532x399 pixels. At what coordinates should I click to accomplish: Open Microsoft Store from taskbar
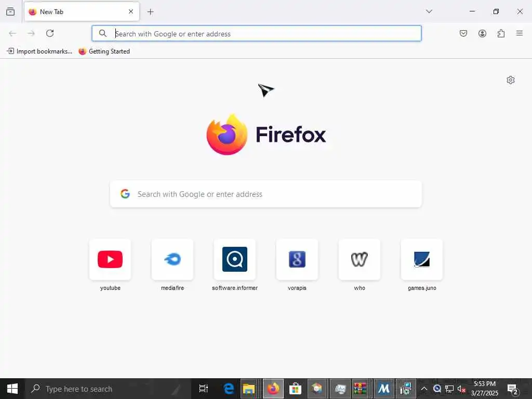[x=295, y=389]
